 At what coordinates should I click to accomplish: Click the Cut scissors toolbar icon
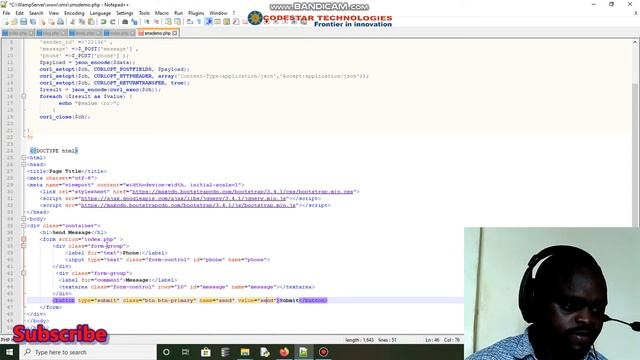[73, 22]
